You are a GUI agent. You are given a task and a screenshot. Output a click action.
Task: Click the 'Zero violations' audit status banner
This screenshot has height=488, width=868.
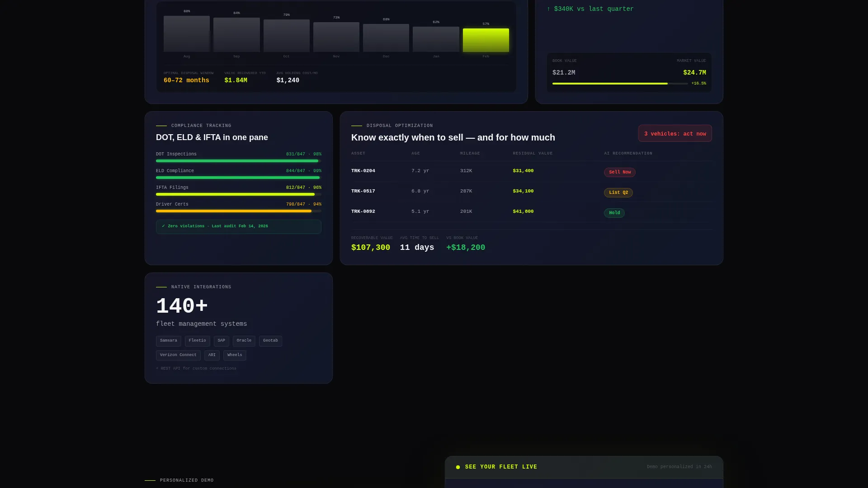coord(239,226)
